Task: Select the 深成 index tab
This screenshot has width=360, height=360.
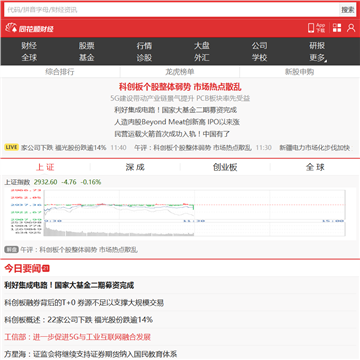Action: pyautogui.click(x=135, y=167)
